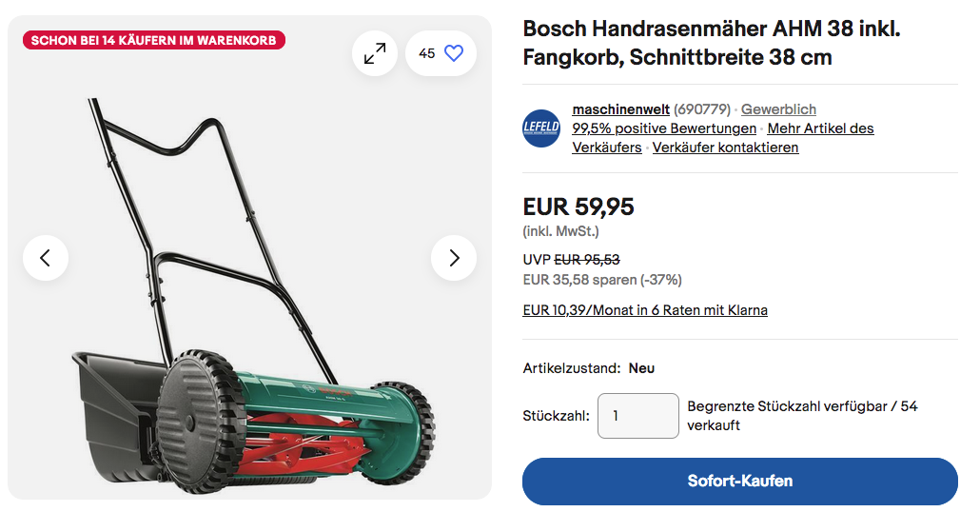Open seller profile maschinenwelt
Screen dimensions: 980x512
[620, 109]
